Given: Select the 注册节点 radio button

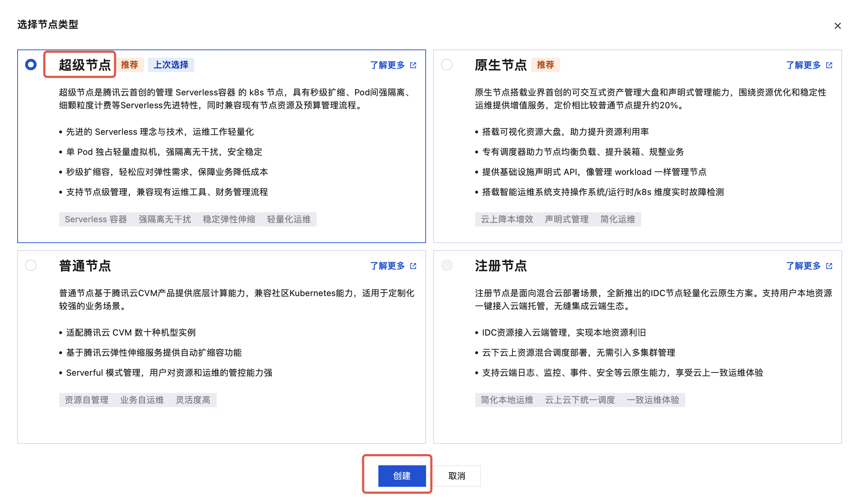Looking at the screenshot, I should click(447, 265).
